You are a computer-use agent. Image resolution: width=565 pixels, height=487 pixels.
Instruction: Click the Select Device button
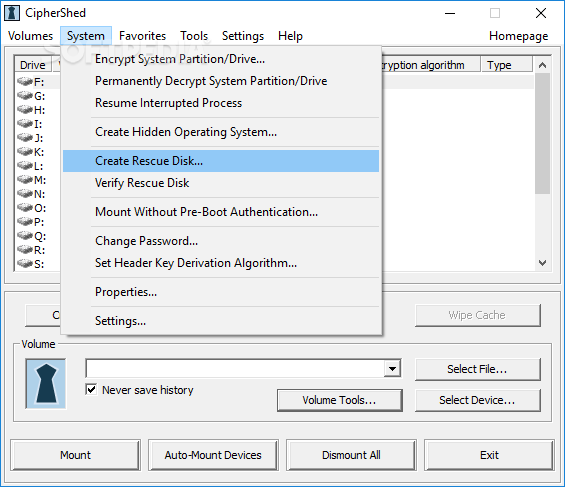click(x=477, y=400)
